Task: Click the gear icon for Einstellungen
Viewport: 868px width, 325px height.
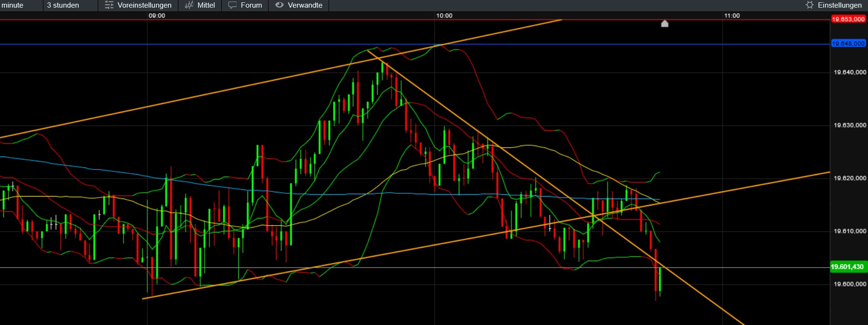Action: point(809,5)
